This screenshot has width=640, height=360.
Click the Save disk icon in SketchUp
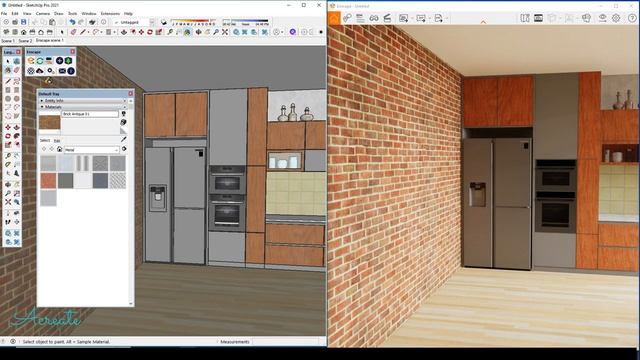pos(24,22)
